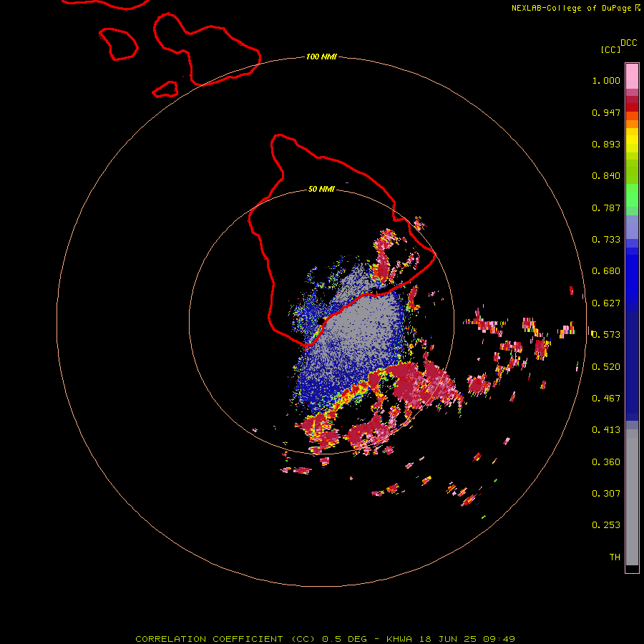644x644 pixels.
Task: Click the 0.840 scale value
Action: click(606, 176)
